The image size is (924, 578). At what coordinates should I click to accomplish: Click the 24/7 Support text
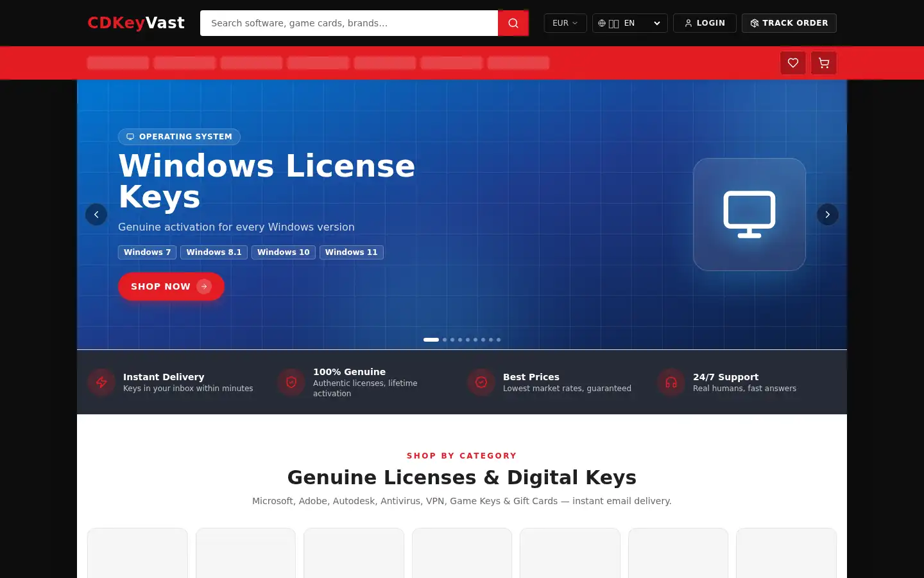[726, 377]
